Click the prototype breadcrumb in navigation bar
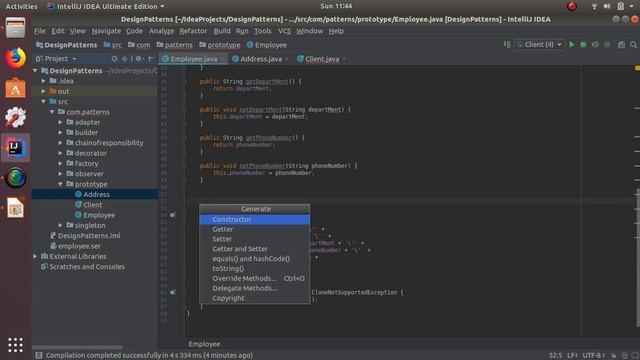Screen dimensions: 640x360 tap(220, 45)
